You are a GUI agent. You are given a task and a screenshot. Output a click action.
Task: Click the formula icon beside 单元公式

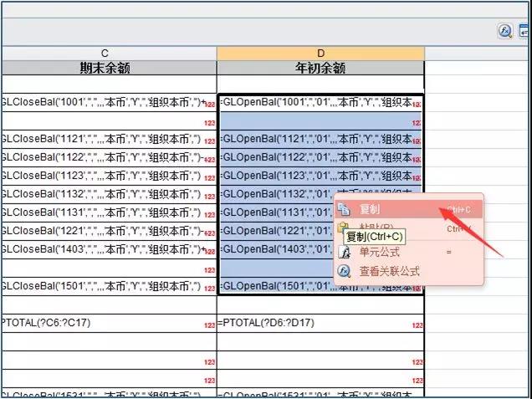[x=344, y=252]
